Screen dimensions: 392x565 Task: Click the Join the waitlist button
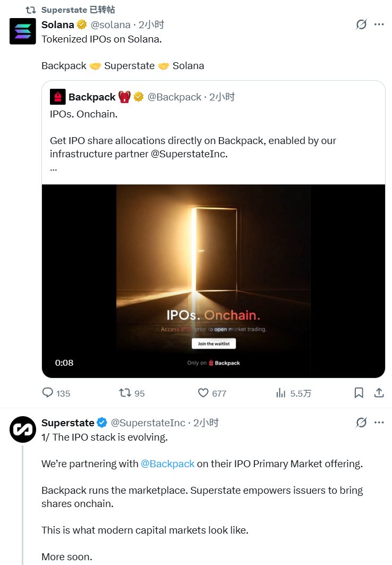(x=213, y=344)
